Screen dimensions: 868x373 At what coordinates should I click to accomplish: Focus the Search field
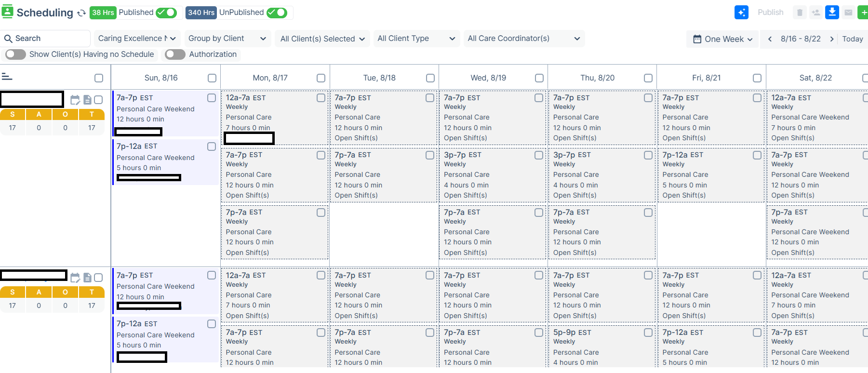point(46,39)
